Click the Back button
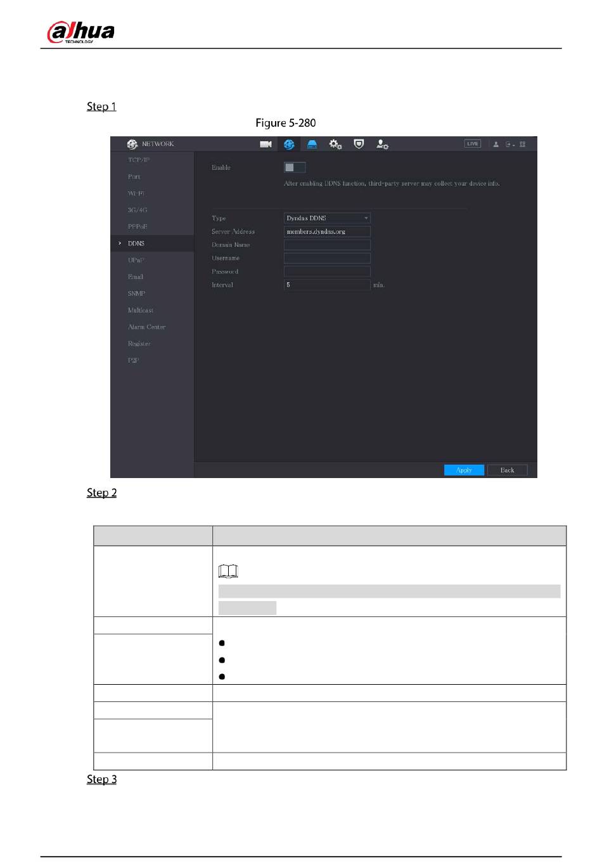 tap(507, 470)
